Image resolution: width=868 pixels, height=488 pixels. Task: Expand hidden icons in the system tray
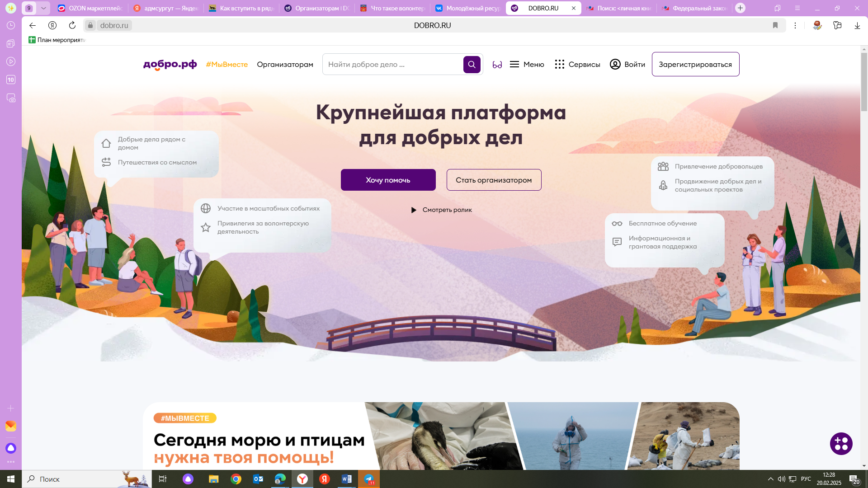pos(770,479)
